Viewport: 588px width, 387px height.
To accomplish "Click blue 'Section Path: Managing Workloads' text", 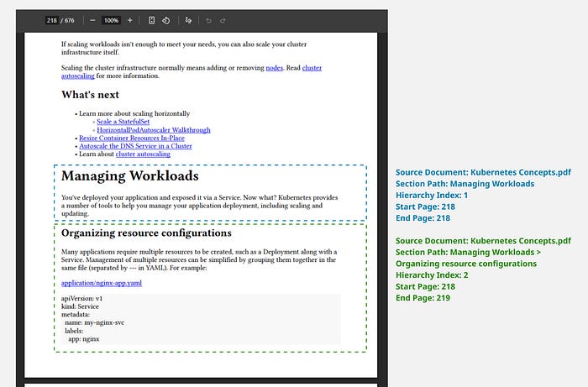I will click(465, 184).
